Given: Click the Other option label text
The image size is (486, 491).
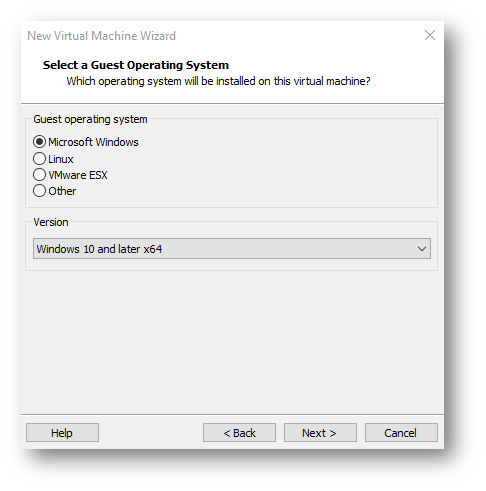Looking at the screenshot, I should (x=62, y=191).
